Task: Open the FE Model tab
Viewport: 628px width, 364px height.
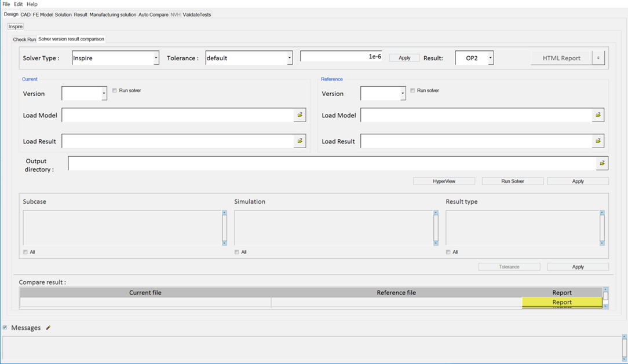Action: click(42, 14)
